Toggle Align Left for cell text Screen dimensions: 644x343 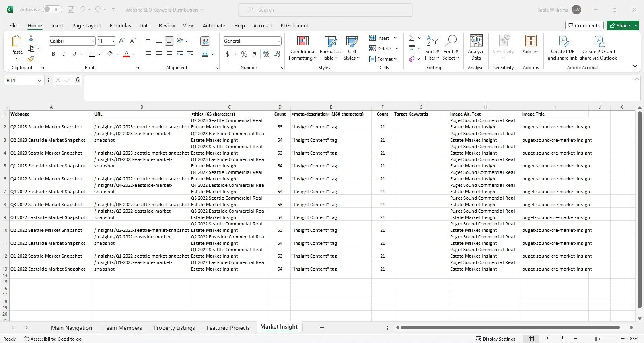[148, 54]
